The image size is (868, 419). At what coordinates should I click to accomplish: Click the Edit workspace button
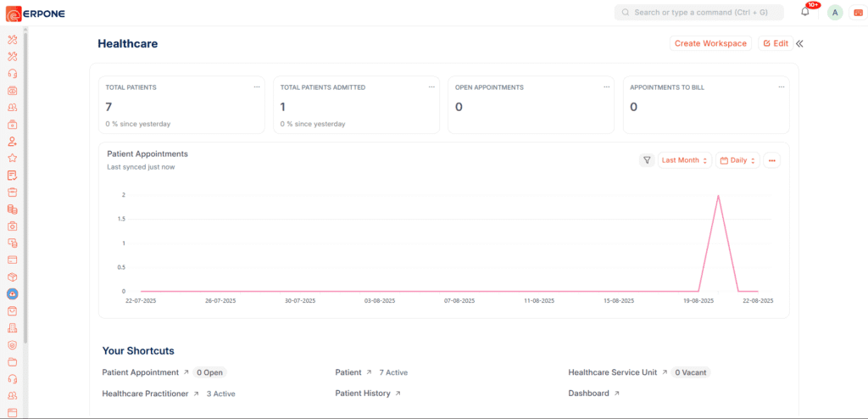tap(776, 43)
